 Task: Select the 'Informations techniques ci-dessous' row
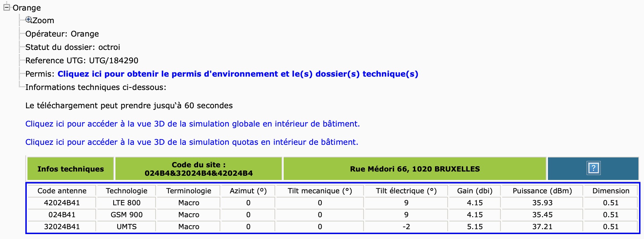pyautogui.click(x=96, y=87)
